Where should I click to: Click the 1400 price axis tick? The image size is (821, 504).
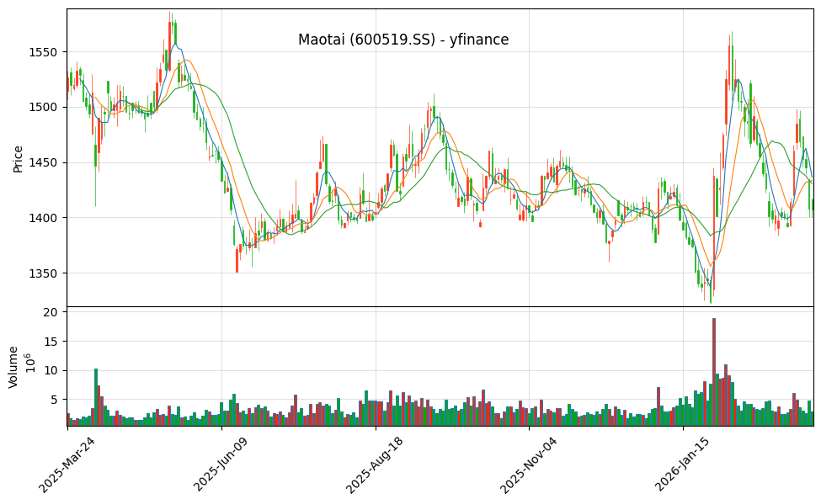coord(43,218)
